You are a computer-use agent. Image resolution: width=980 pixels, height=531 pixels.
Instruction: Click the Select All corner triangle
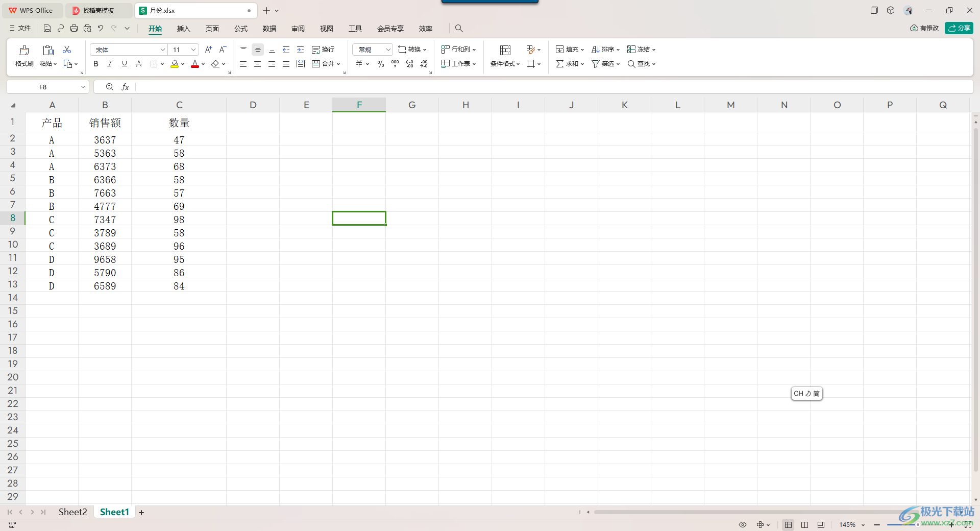(x=13, y=105)
